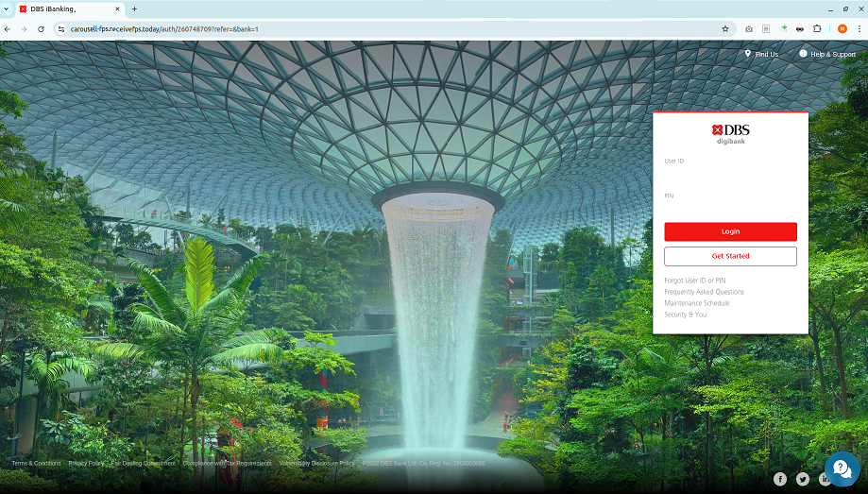Click the red Login button

coord(730,231)
